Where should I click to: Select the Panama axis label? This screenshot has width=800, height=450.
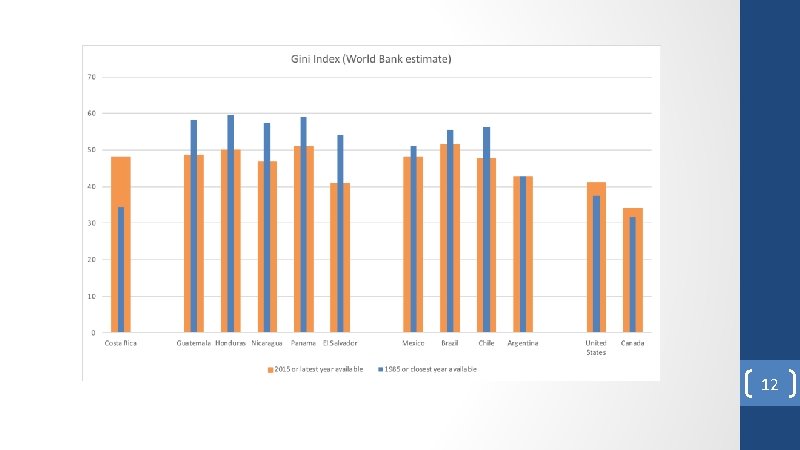(x=303, y=343)
